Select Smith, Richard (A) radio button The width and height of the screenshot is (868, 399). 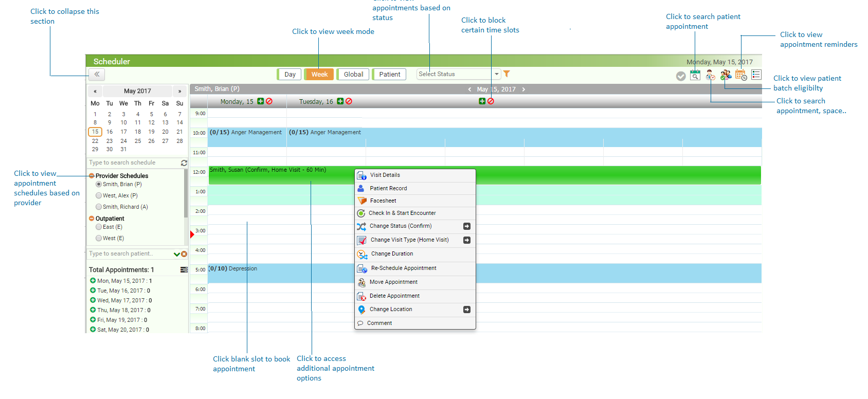pos(99,207)
